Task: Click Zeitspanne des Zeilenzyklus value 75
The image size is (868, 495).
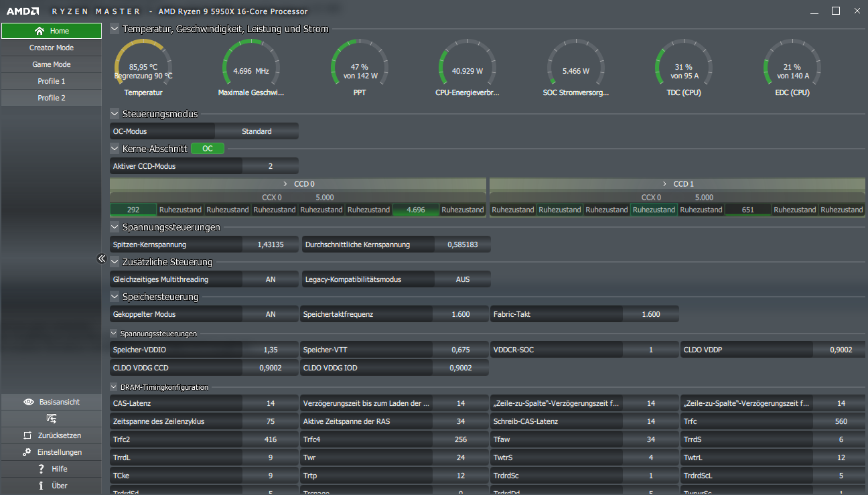Action: tap(271, 421)
